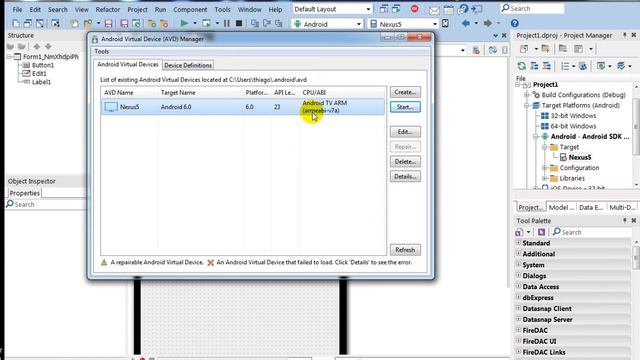Open the Refactor menu
640x360 pixels.
pyautogui.click(x=108, y=9)
